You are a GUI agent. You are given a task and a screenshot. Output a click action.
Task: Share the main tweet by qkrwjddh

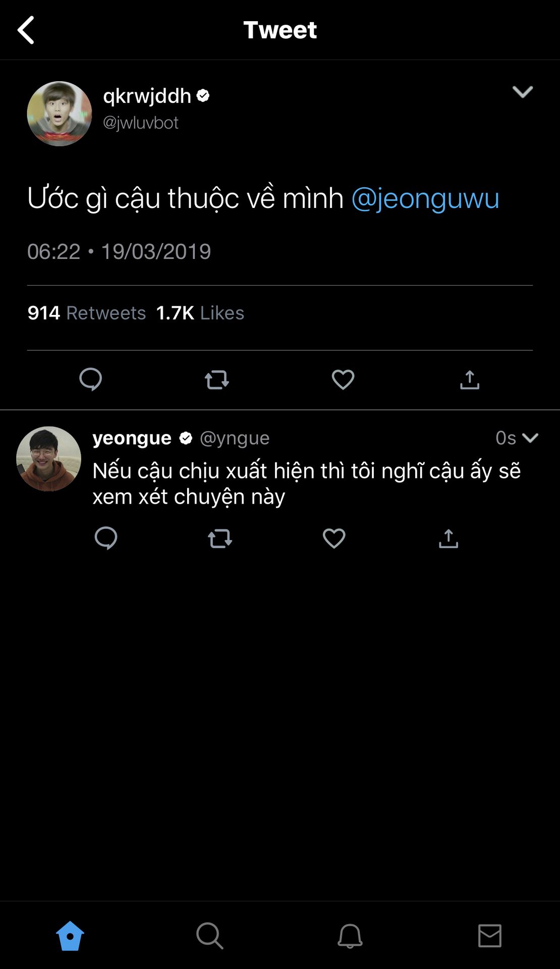pos(469,380)
